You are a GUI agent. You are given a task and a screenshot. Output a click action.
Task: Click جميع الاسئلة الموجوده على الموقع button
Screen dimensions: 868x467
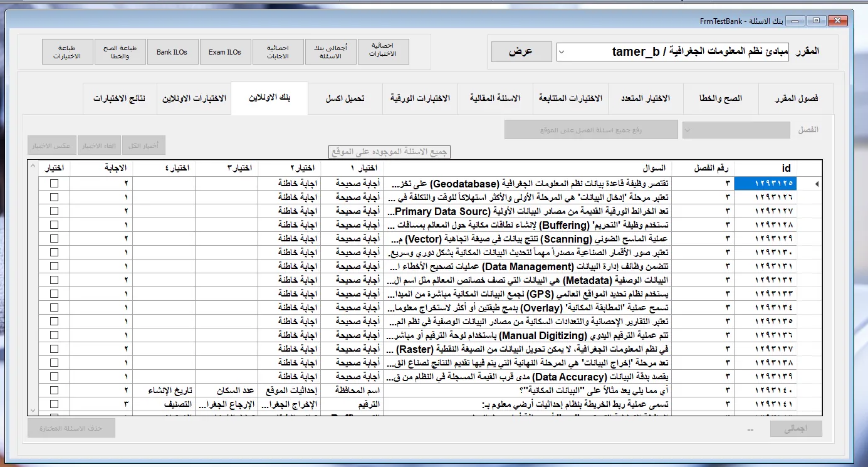[390, 152]
